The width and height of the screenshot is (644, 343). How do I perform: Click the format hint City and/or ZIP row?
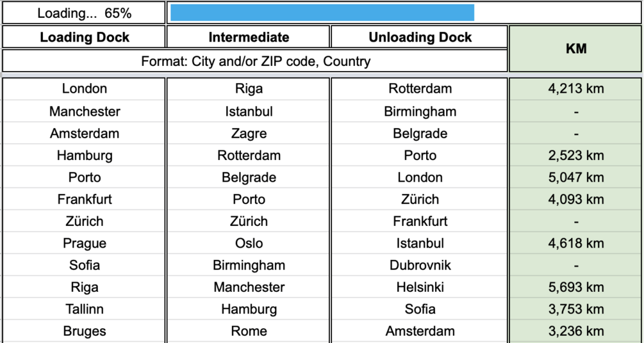pos(255,61)
